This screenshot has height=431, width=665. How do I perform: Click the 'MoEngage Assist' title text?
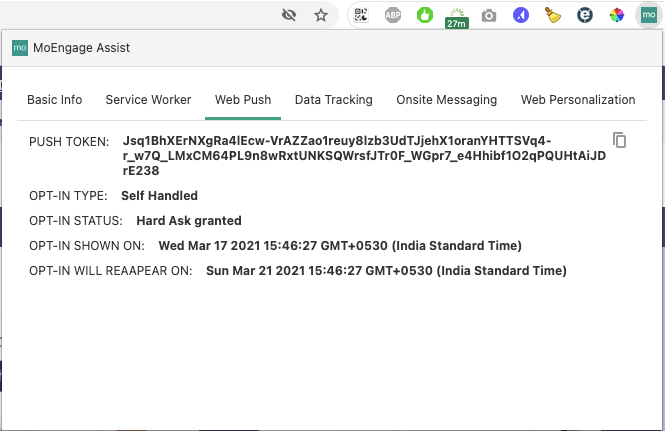(81, 48)
